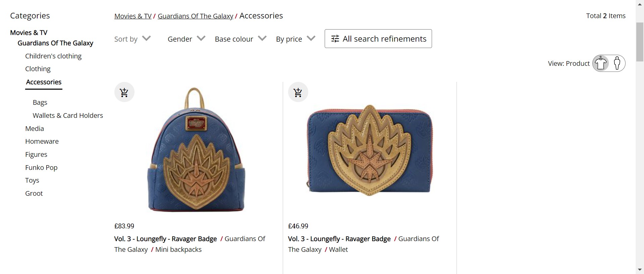Viewport: 644px width, 274px height.
Task: Add the Ravager Badge wallet to cart
Action: click(298, 92)
